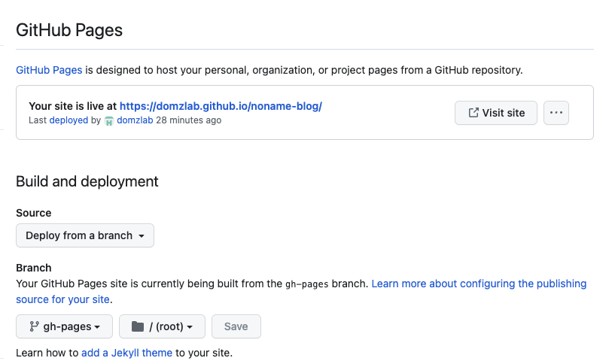Viewport: 615px width, 364px height.
Task: Open the gh-pages branch selector
Action: pos(64,326)
